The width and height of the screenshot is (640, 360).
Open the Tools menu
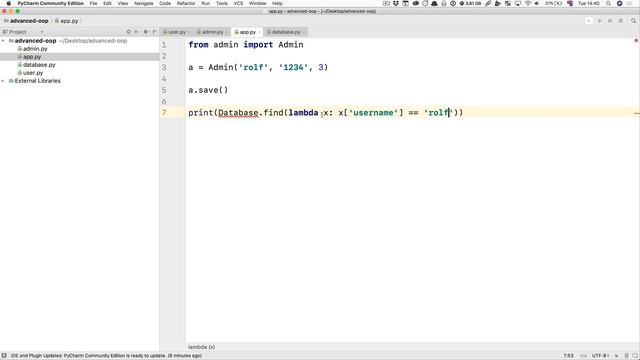coord(222,3)
